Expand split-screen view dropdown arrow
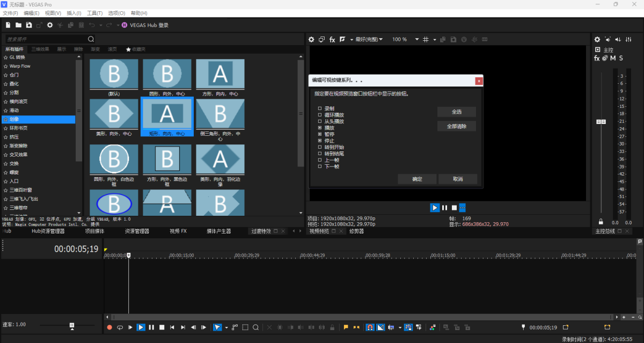 [x=352, y=39]
